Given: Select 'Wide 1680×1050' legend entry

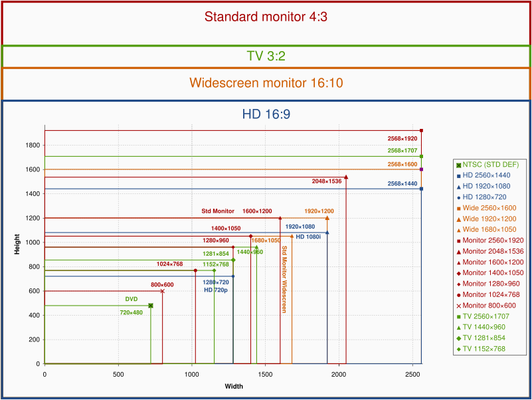Looking at the screenshot, I should (x=486, y=229).
